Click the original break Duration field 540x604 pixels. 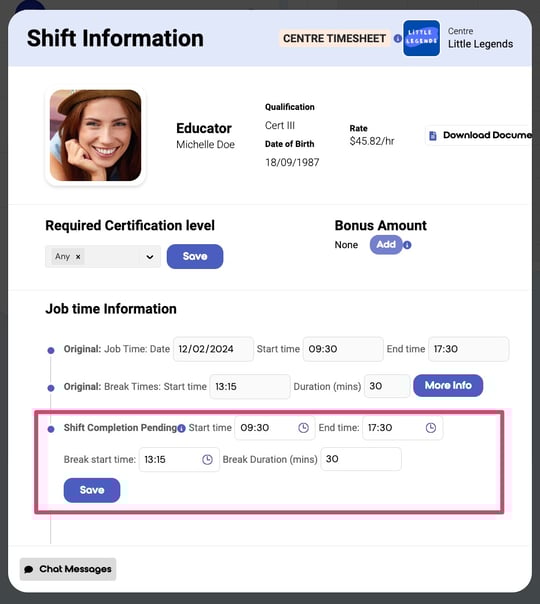[x=387, y=386]
